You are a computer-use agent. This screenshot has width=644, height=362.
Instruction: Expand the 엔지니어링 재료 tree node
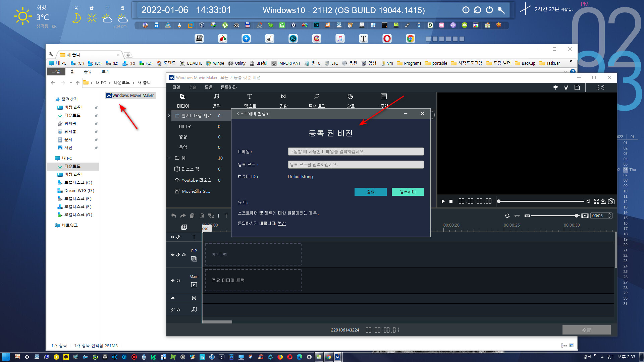169,116
